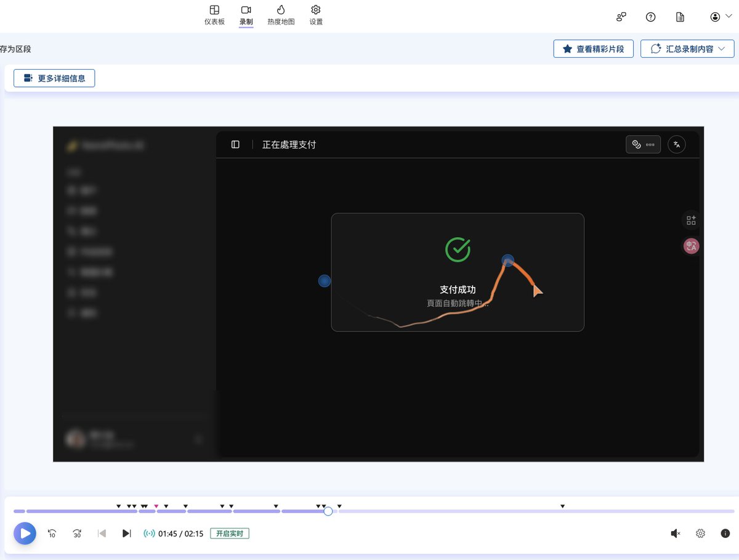Image resolution: width=739 pixels, height=560 pixels.
Task: Open the info circle at bottom right
Action: click(725, 534)
